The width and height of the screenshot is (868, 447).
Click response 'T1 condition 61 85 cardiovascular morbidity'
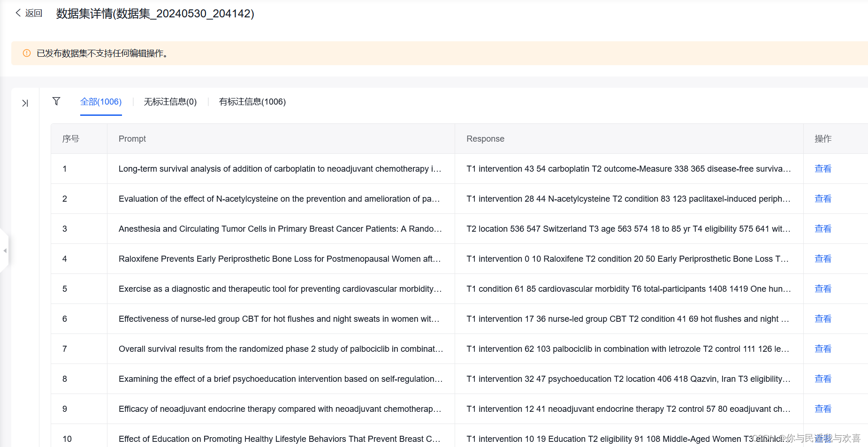(x=629, y=289)
